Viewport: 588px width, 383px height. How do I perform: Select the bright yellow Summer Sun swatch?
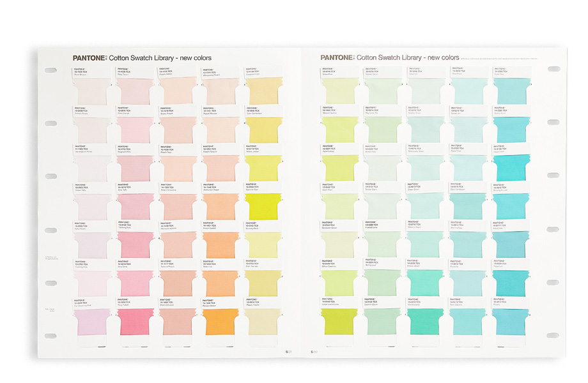pos(263,206)
